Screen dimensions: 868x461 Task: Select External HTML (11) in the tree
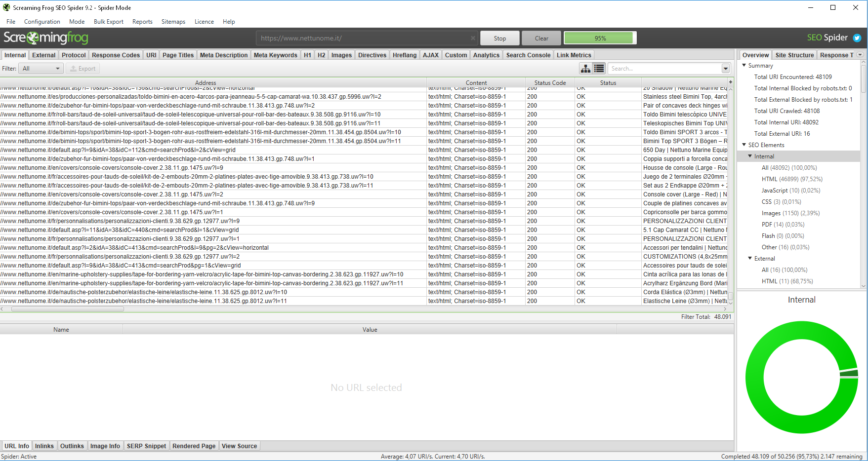tap(787, 281)
